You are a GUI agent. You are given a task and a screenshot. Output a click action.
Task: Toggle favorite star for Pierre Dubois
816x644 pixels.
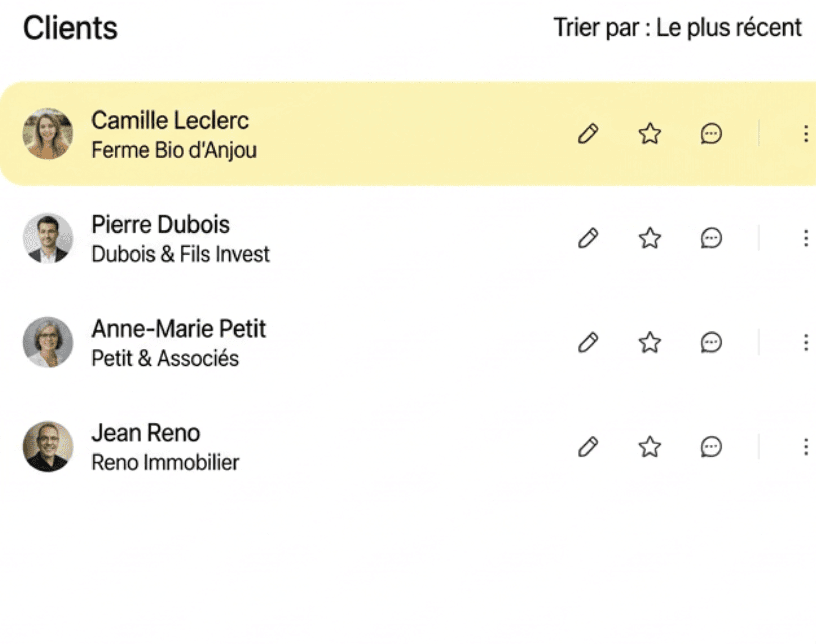[650, 238]
